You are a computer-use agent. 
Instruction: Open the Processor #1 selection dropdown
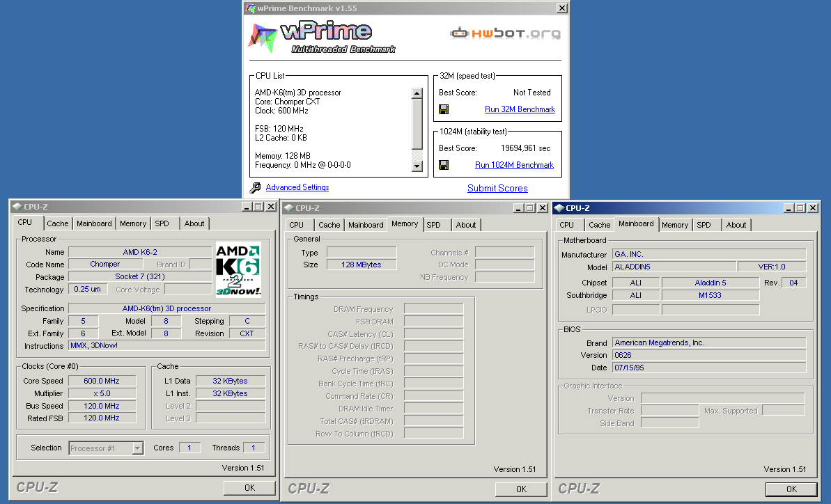pyautogui.click(x=138, y=448)
